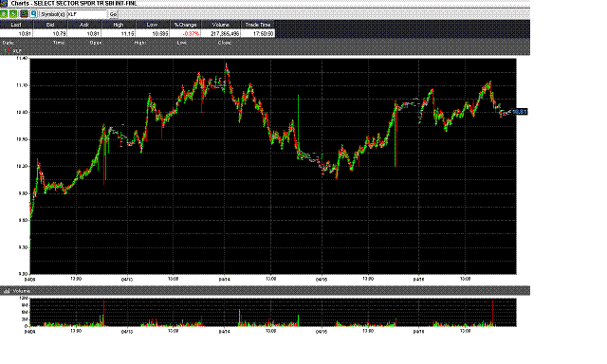
Task: Click the Volume panel bar-chart icon
Action: [7, 291]
